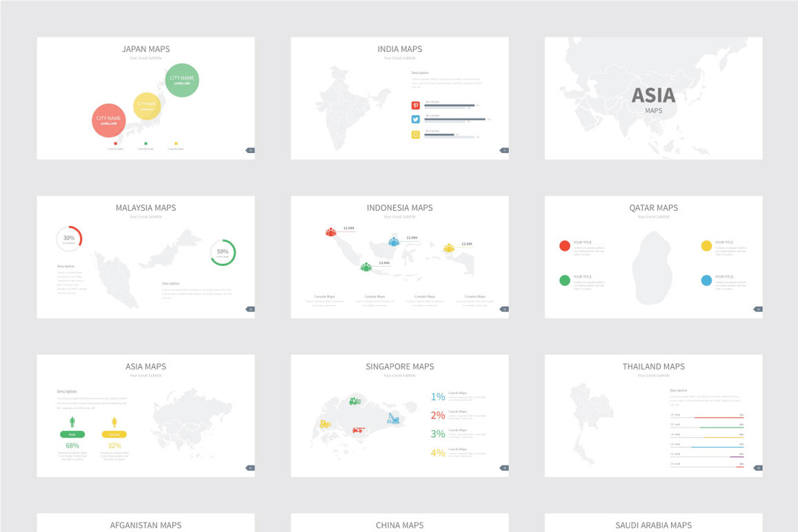Click the AFGANISTAN MAPS title
798x532 pixels.
click(146, 525)
